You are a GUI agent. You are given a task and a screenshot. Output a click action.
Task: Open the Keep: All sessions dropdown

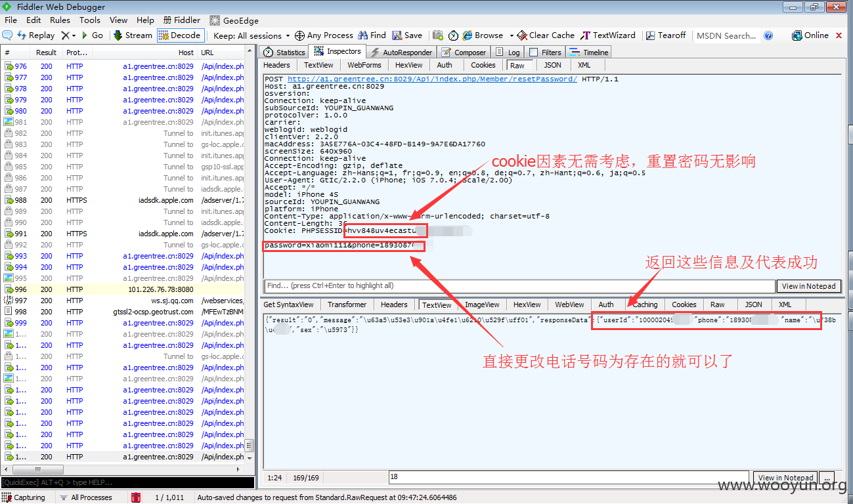[252, 35]
